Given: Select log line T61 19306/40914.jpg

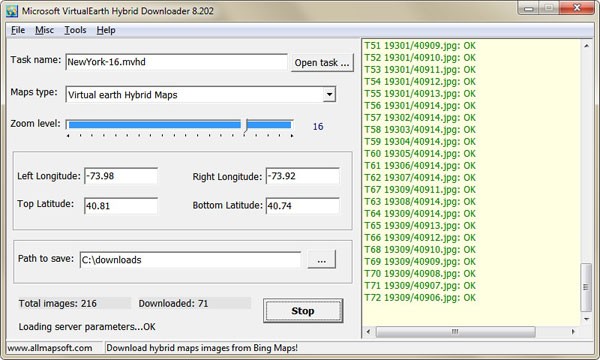Looking at the screenshot, I should [420, 165].
